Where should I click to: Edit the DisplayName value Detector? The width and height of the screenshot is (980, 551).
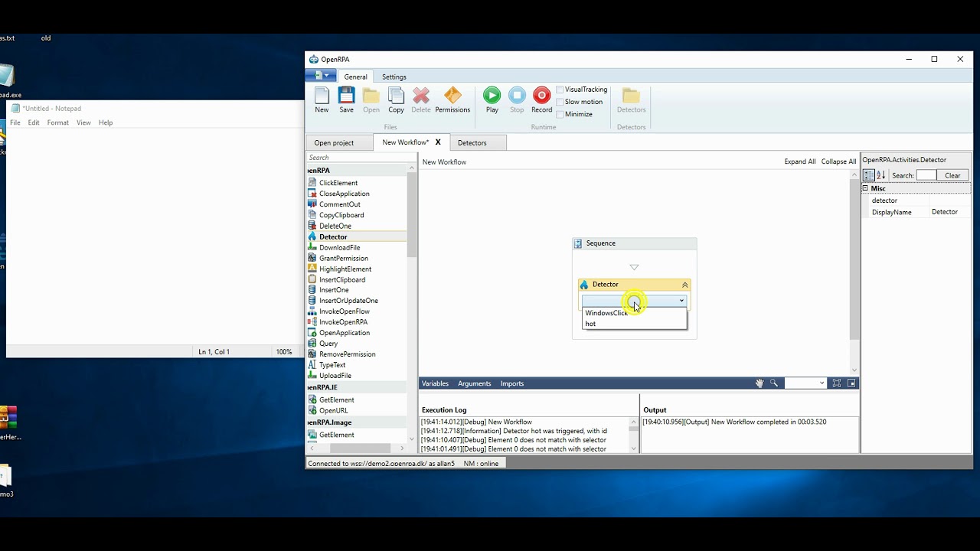pos(950,212)
